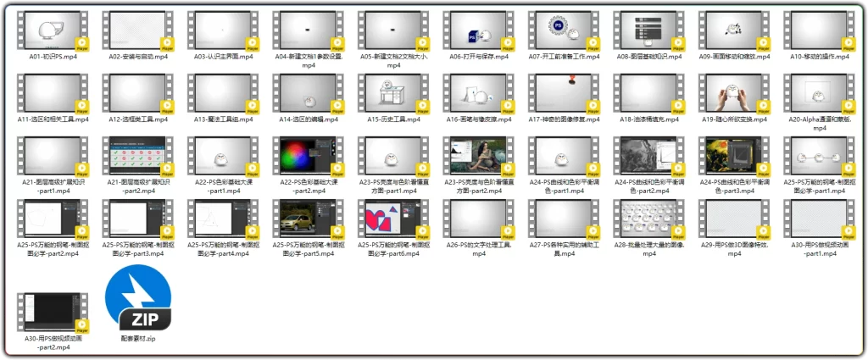Select A30-用PS做视频动画-part1.mp4 thumbnail
Viewport: 868px width, 360px height.
pos(820,219)
